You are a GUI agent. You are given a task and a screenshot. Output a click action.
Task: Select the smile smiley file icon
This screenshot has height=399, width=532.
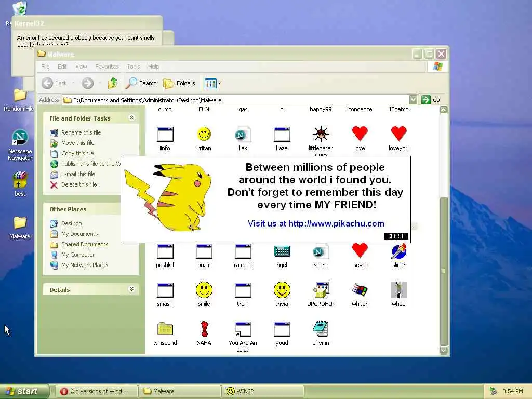[x=204, y=290]
